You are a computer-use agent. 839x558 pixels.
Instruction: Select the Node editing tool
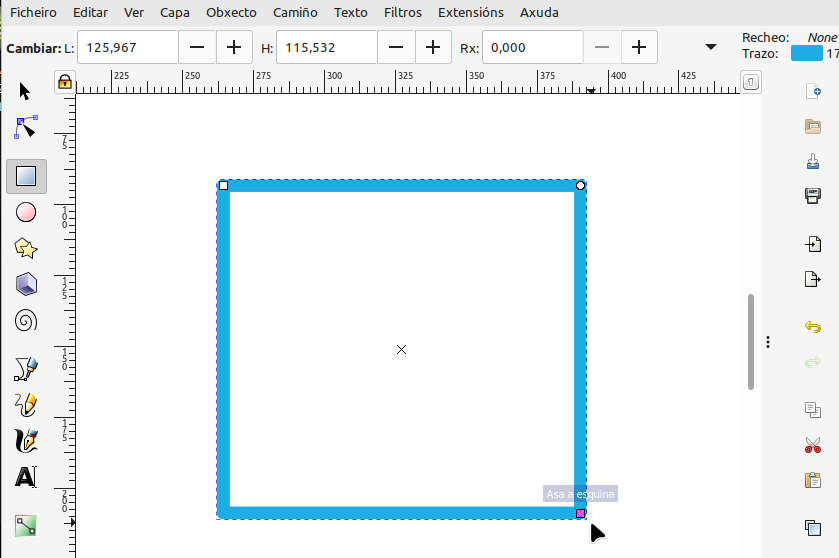coord(26,127)
